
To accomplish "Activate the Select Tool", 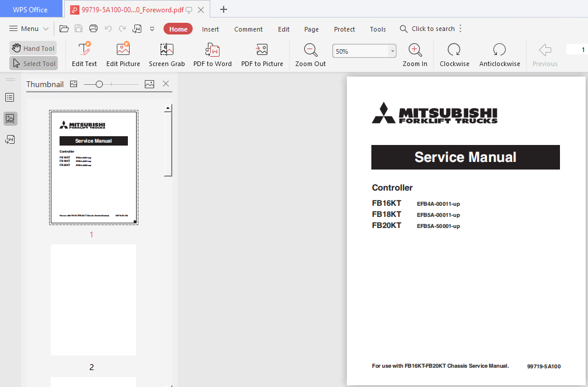I will [33, 64].
